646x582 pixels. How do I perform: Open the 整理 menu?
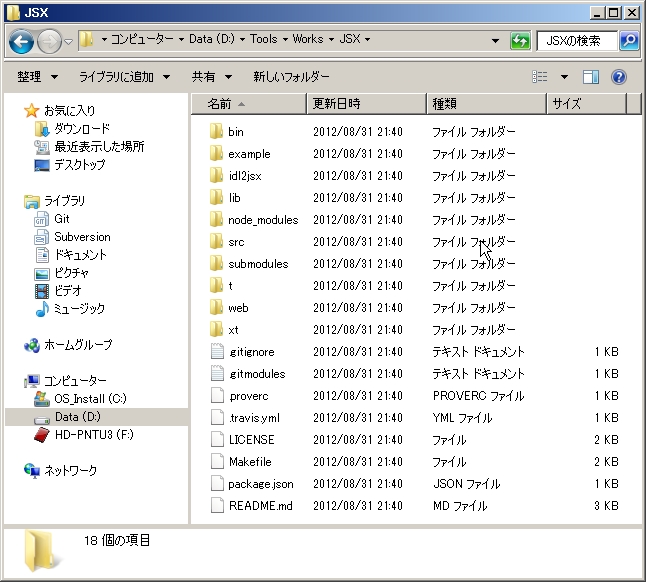37,77
